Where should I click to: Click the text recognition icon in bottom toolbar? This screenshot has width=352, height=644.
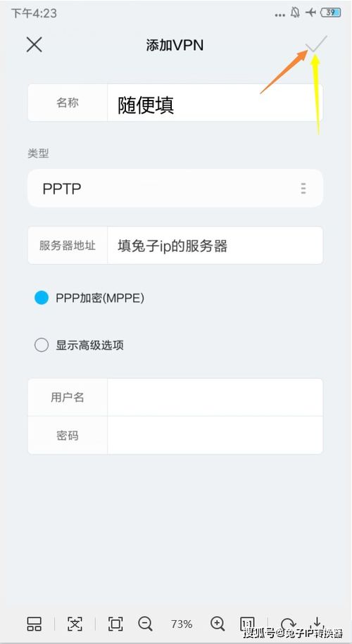pyautogui.click(x=75, y=624)
